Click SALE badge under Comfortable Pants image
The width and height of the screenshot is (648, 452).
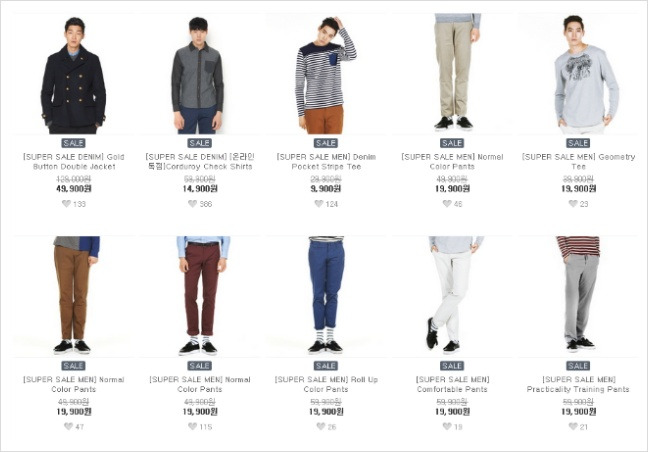[x=452, y=366]
